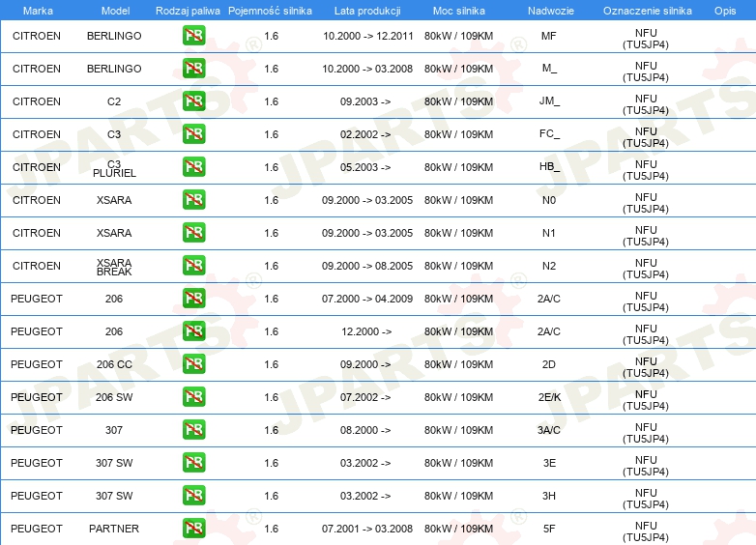Click the Oznaczenie silnika column header

648,11
